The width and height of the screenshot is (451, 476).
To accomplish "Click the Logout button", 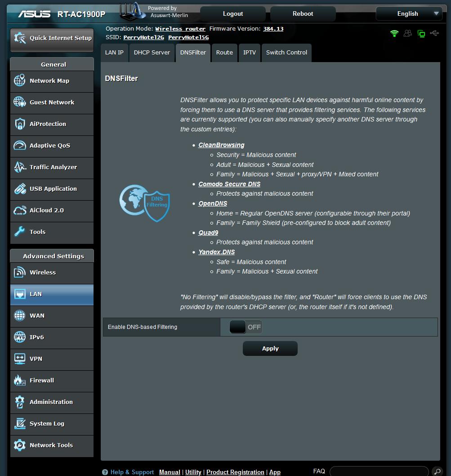I will pyautogui.click(x=233, y=13).
